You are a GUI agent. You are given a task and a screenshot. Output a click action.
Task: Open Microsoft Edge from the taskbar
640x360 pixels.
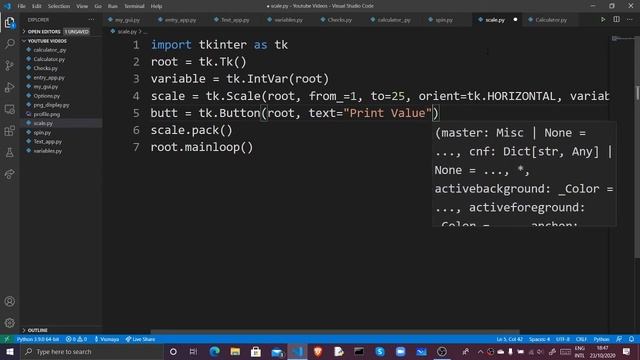click(214, 351)
